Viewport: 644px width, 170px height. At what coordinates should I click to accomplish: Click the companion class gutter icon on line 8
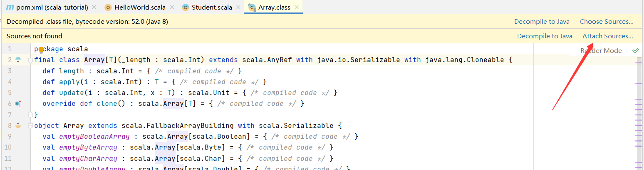pos(18,125)
